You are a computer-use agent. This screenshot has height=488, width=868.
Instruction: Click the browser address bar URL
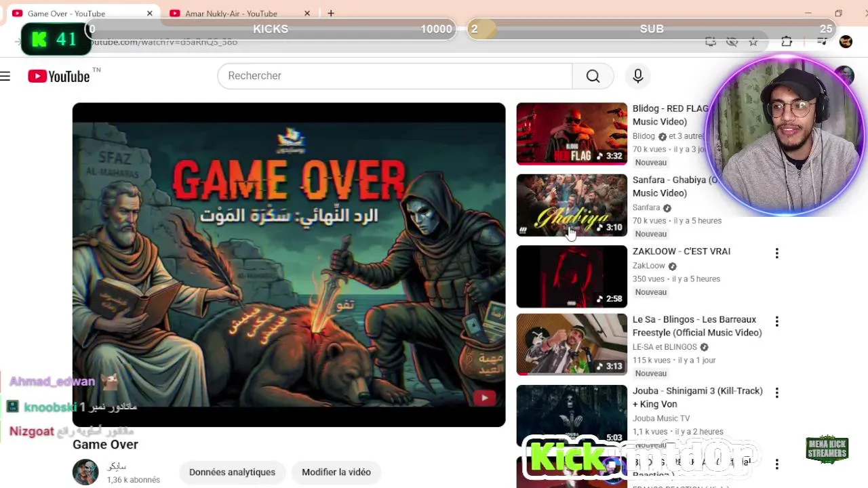[164, 42]
